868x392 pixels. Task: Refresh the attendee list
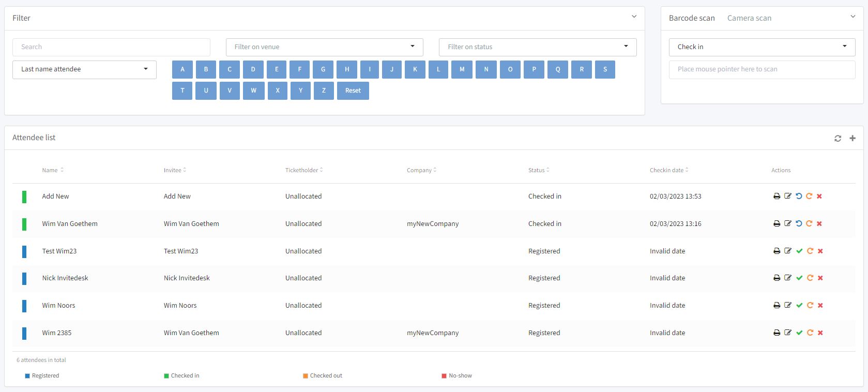click(x=837, y=139)
